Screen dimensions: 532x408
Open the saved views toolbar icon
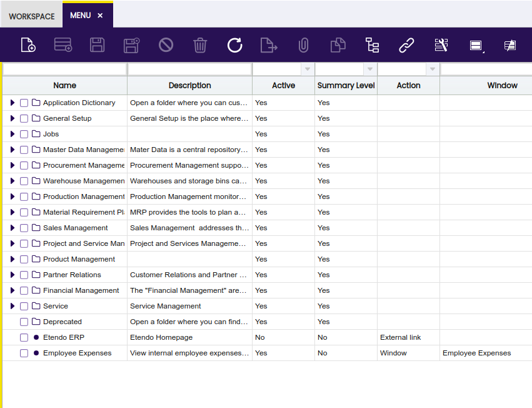[x=476, y=46]
